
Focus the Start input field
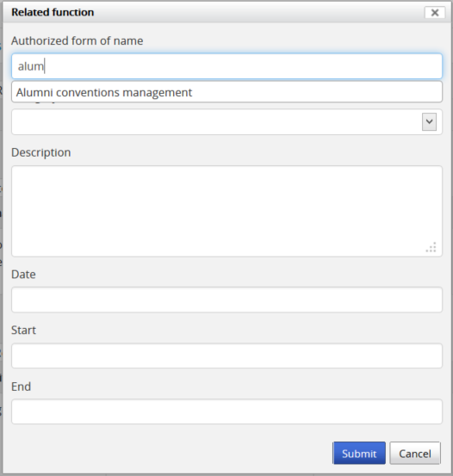click(x=226, y=355)
